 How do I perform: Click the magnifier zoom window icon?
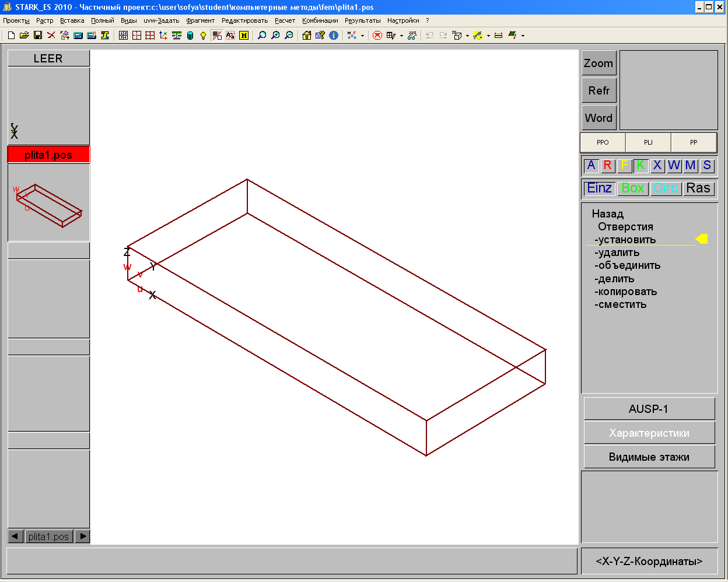[x=262, y=36]
